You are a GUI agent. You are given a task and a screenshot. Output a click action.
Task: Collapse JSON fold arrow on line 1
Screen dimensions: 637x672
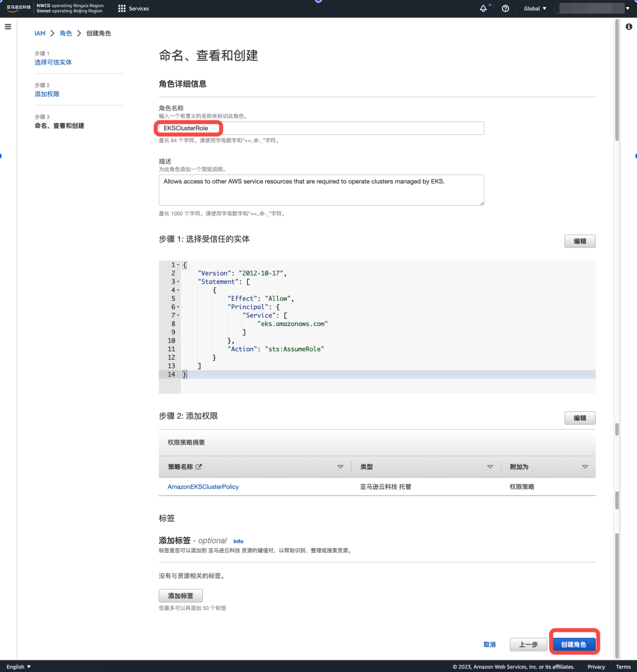tap(178, 265)
